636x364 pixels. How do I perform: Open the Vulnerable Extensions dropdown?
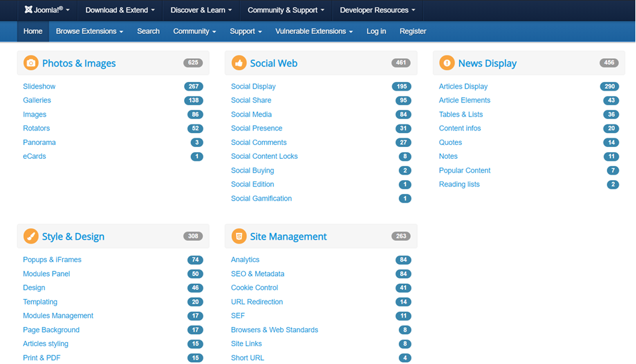pos(314,31)
